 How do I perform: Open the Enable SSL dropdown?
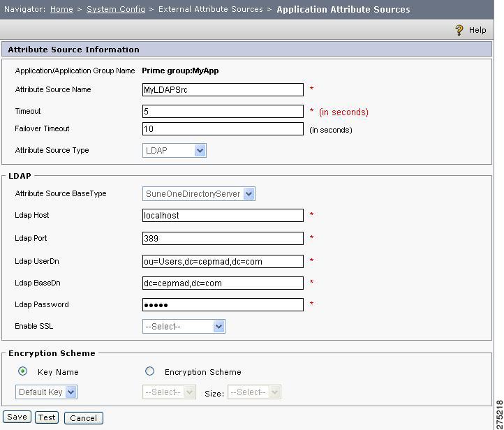click(184, 327)
